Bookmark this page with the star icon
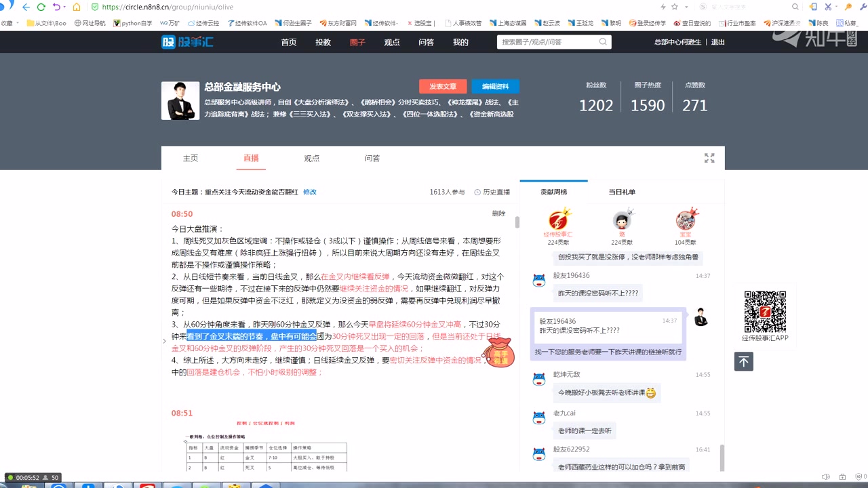 tap(674, 7)
